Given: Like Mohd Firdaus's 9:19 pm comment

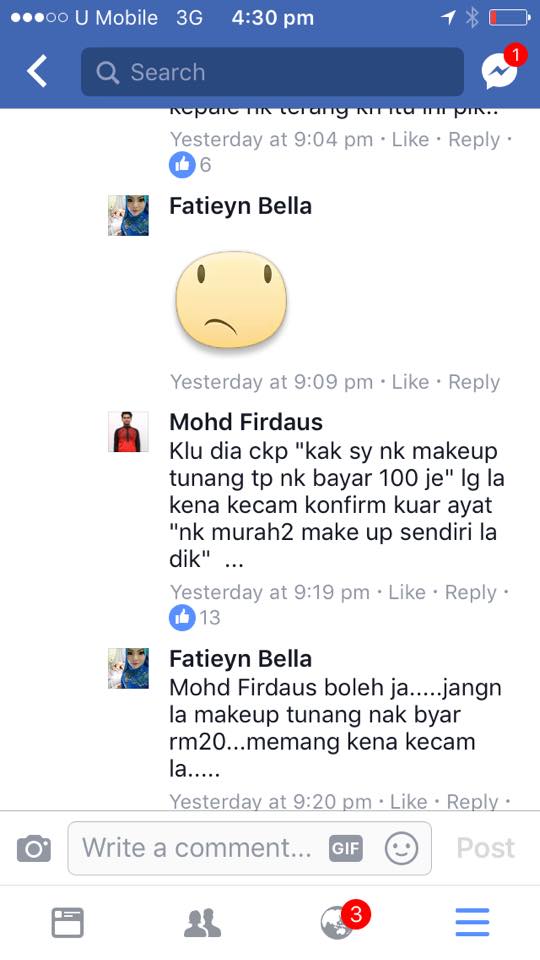Looking at the screenshot, I should click(x=407, y=593).
